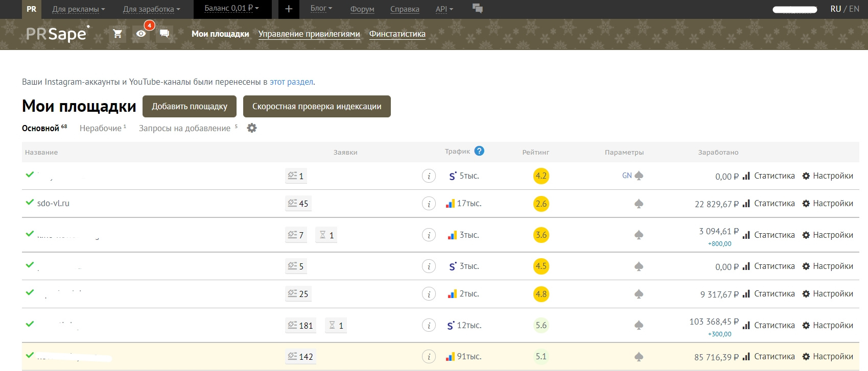Screen dimensions: 868x371
Task: Click the PRSape logo
Action: pyautogui.click(x=58, y=34)
